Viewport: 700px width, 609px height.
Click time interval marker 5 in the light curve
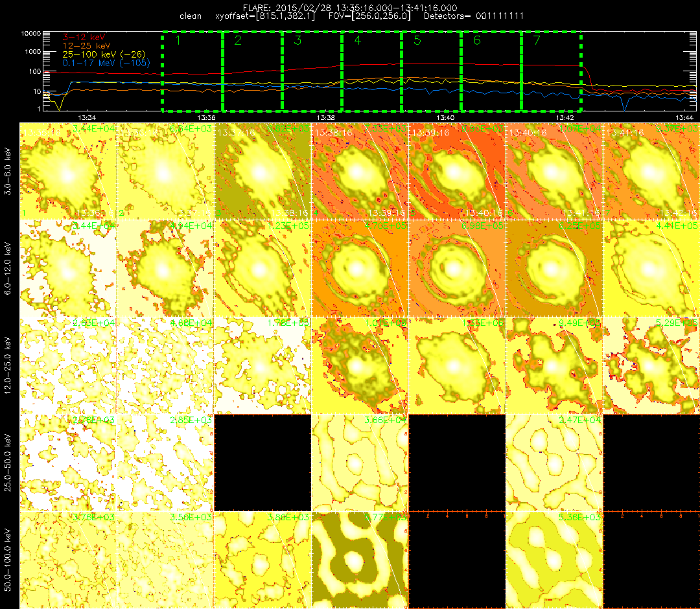(417, 40)
